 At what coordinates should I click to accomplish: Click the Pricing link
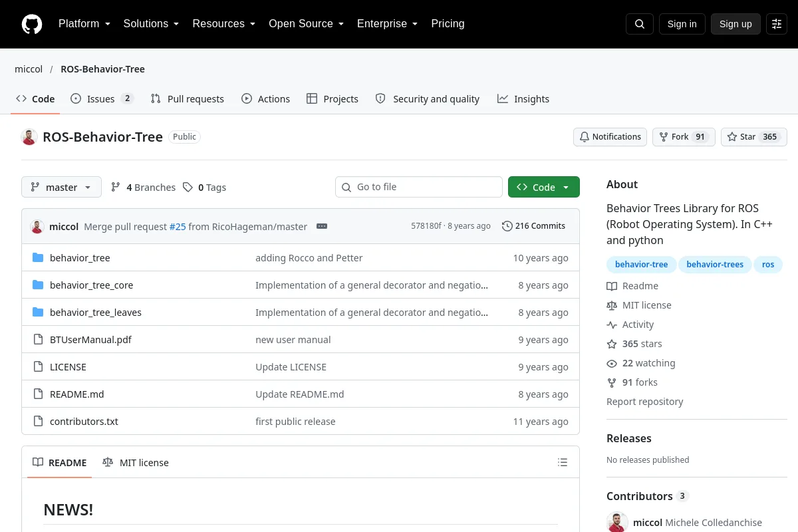pos(448,24)
